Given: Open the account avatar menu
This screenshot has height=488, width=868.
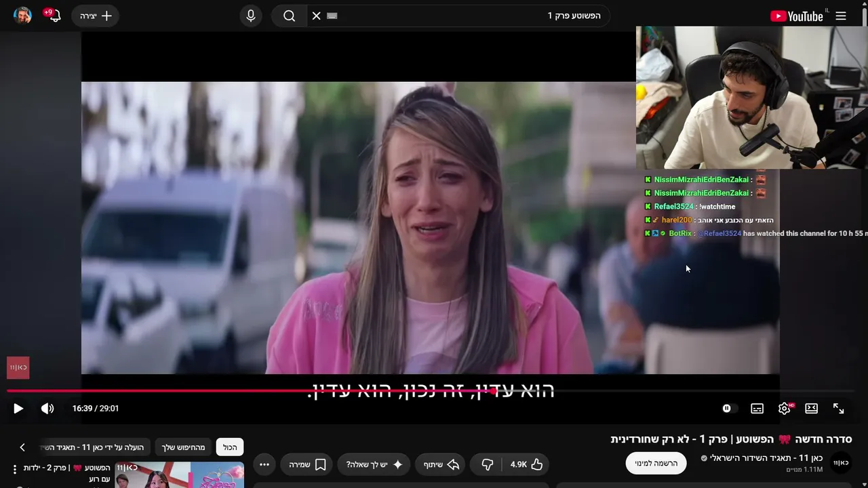Looking at the screenshot, I should click(22, 16).
